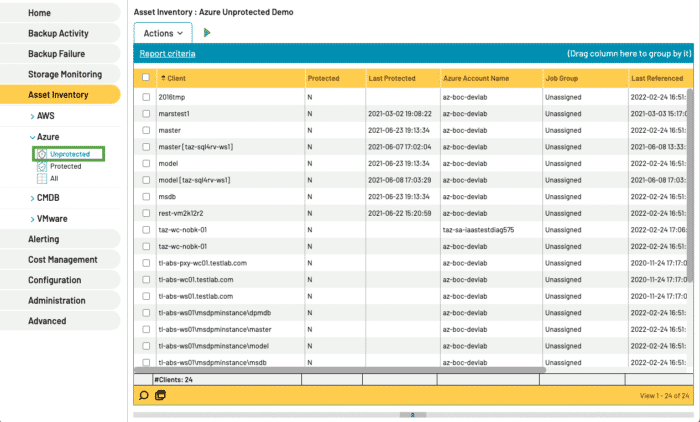The image size is (700, 422).
Task: Select Protected under Azure
Action: pyautogui.click(x=66, y=166)
